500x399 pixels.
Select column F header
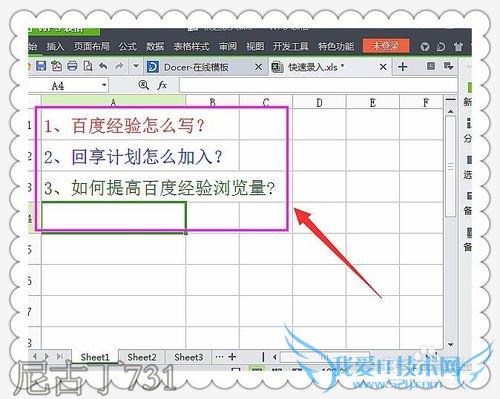[421, 102]
